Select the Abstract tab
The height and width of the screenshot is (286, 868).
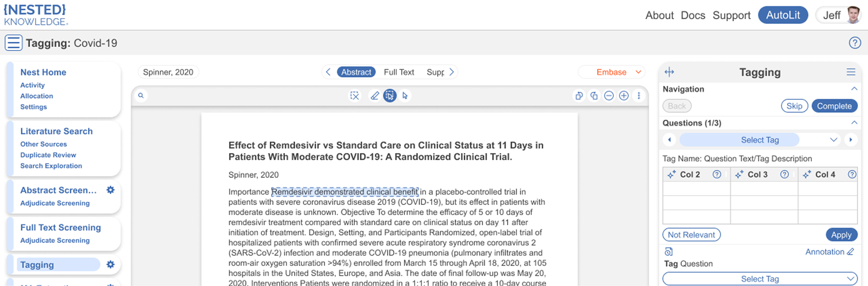point(356,72)
